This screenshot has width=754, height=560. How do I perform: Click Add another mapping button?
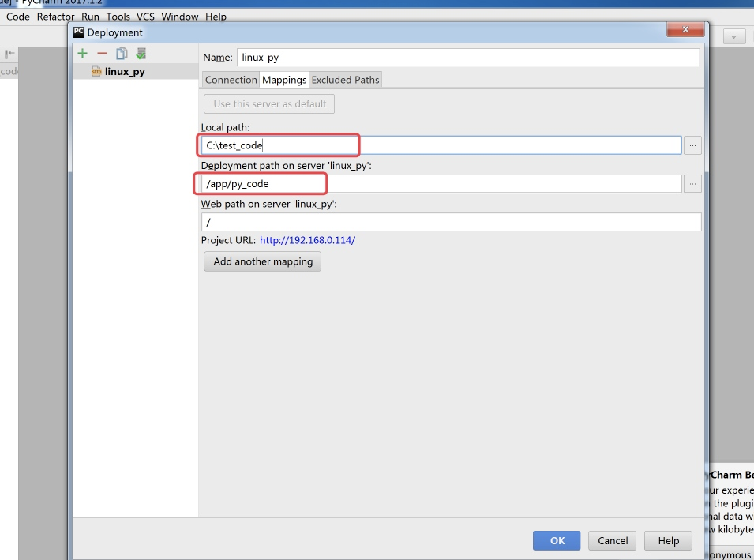click(x=263, y=261)
